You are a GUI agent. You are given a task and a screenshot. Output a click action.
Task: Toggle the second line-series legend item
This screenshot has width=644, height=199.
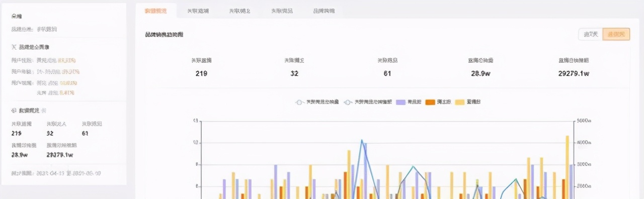click(368, 102)
